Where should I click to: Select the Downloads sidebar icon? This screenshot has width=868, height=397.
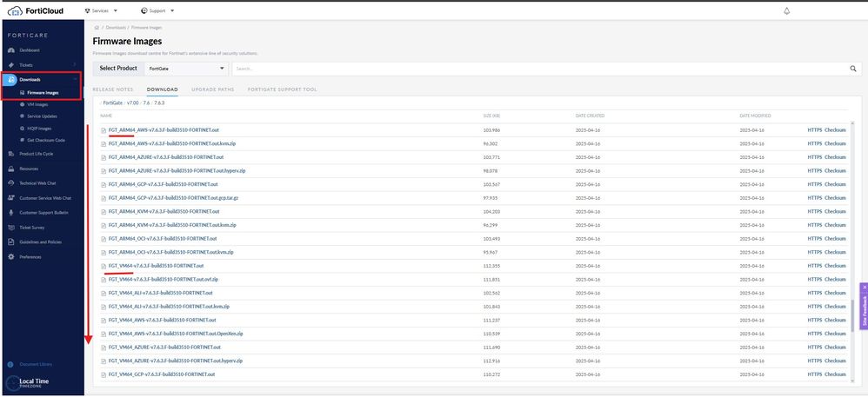pyautogui.click(x=11, y=80)
